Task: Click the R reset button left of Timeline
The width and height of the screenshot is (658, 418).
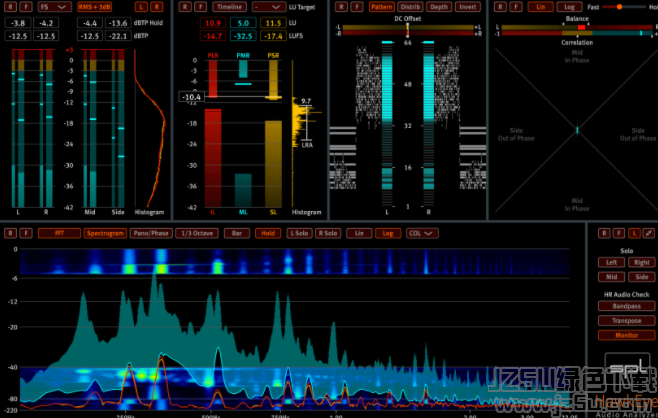Action: [185, 7]
